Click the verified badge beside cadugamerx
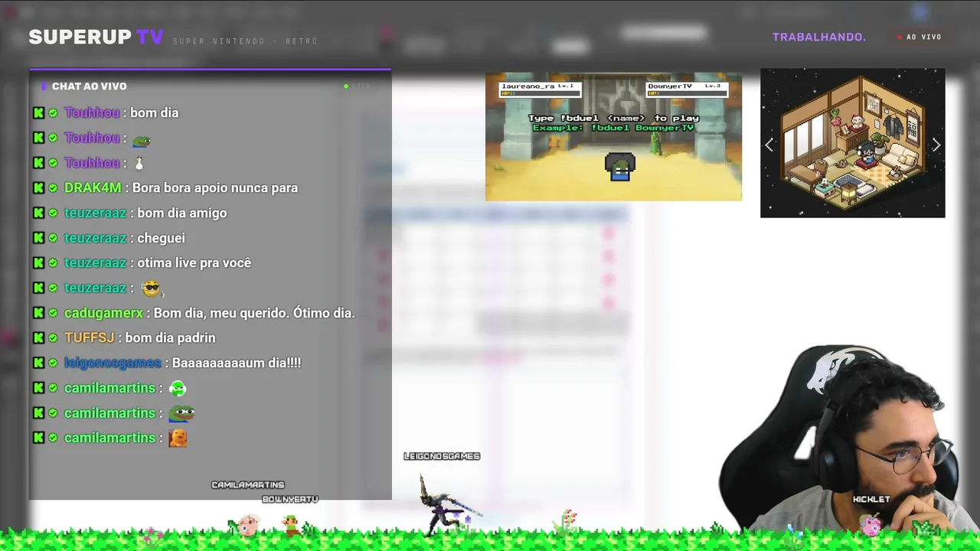 coord(53,313)
